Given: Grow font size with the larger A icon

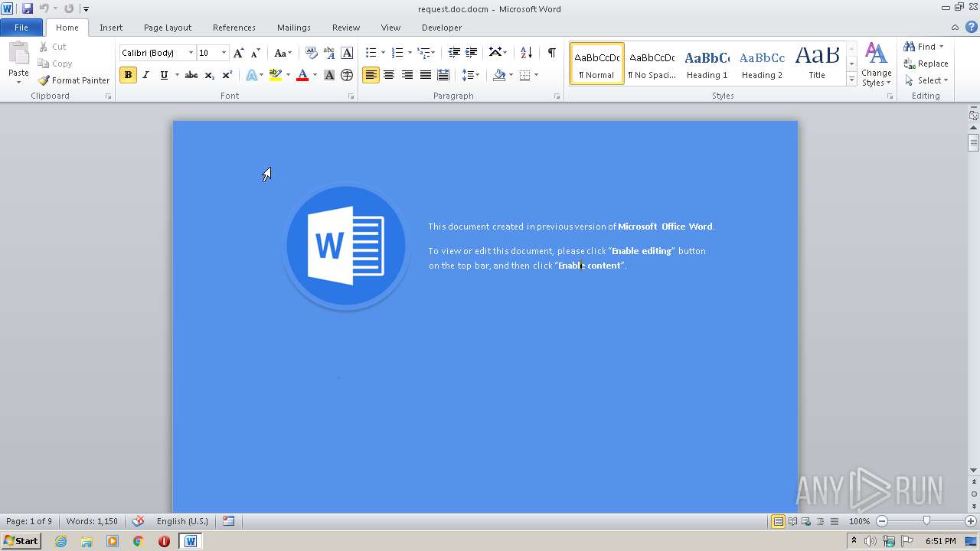Looking at the screenshot, I should (x=239, y=53).
